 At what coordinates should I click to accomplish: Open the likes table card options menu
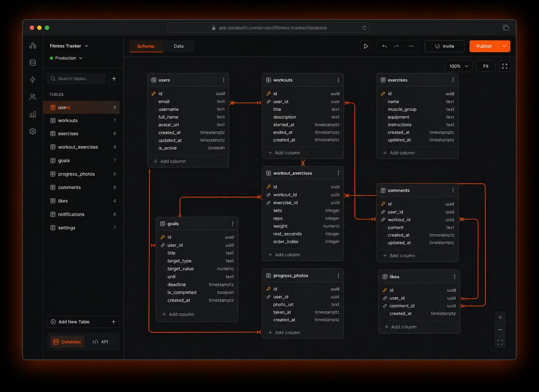pos(454,277)
